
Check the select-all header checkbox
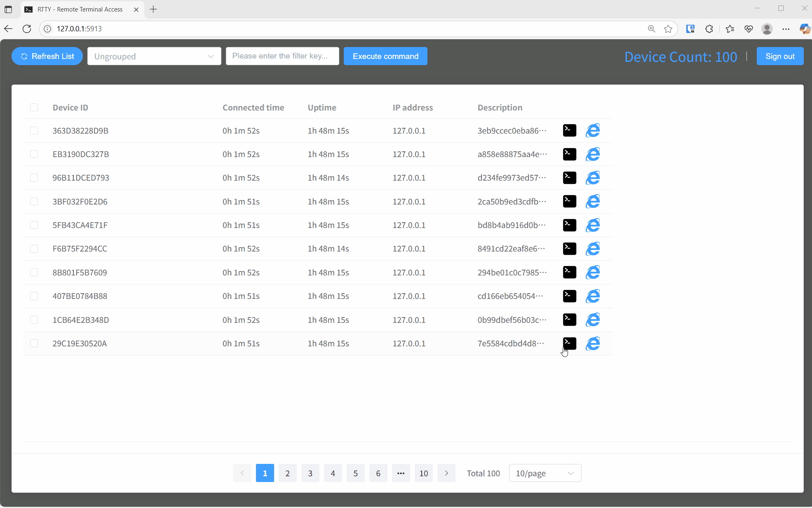point(34,108)
